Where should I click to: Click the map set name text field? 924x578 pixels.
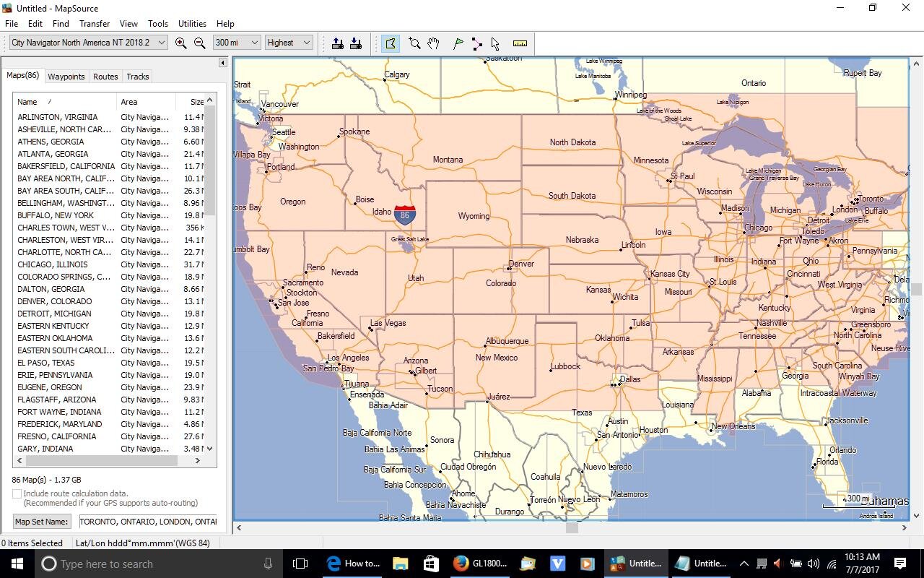pyautogui.click(x=148, y=521)
